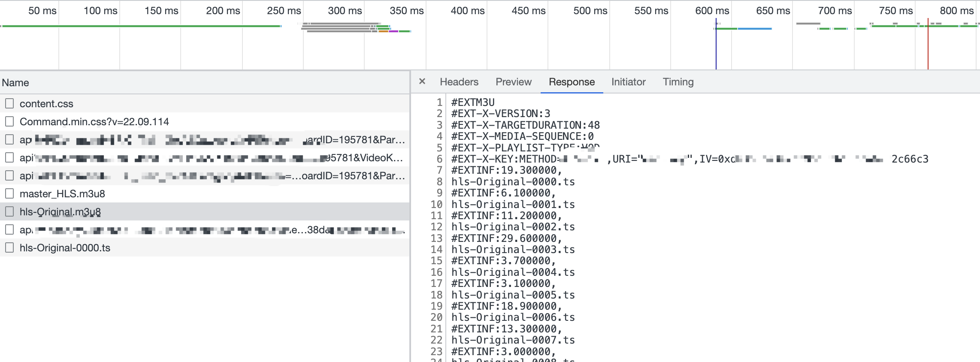The image size is (980, 362).
Task: Open the Initiator tab
Action: (629, 82)
